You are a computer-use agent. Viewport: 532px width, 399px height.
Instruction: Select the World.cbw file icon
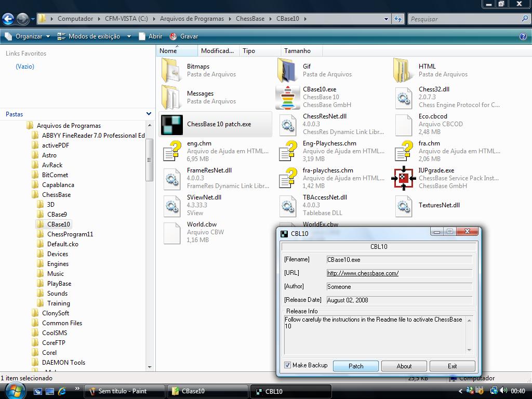point(172,233)
